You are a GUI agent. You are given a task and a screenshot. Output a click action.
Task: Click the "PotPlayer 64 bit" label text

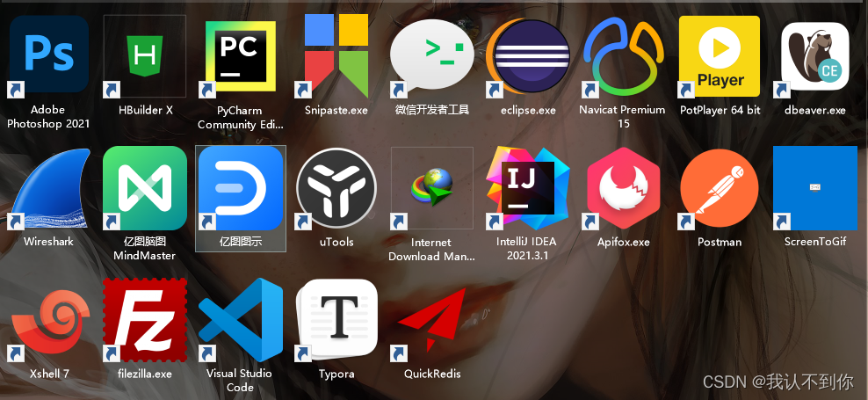tap(720, 110)
